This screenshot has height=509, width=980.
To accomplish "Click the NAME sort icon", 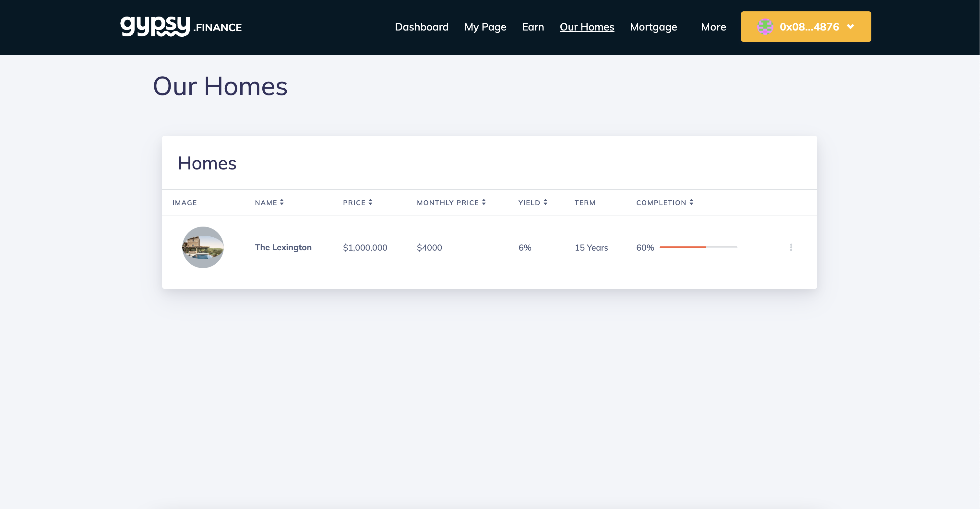I will pyautogui.click(x=282, y=202).
